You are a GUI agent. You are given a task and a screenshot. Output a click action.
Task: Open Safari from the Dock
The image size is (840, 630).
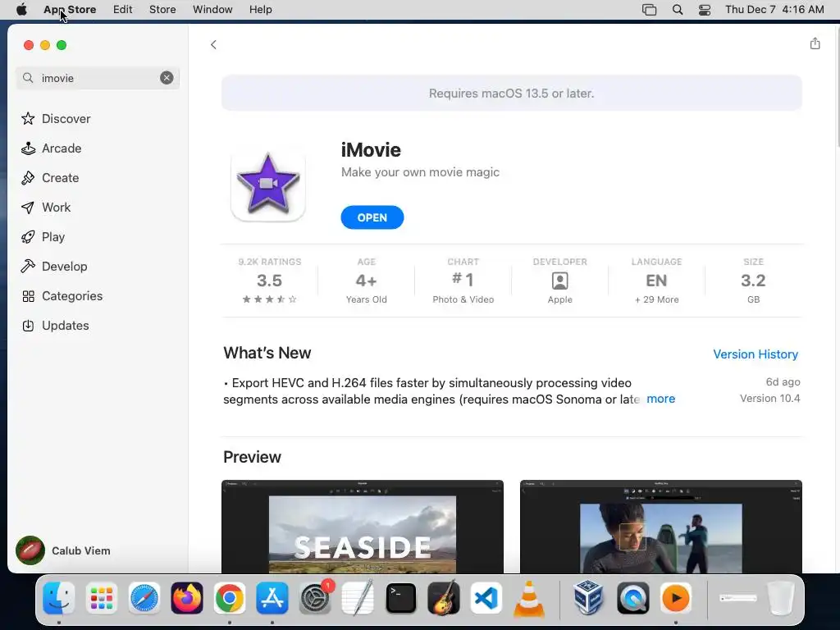144,598
